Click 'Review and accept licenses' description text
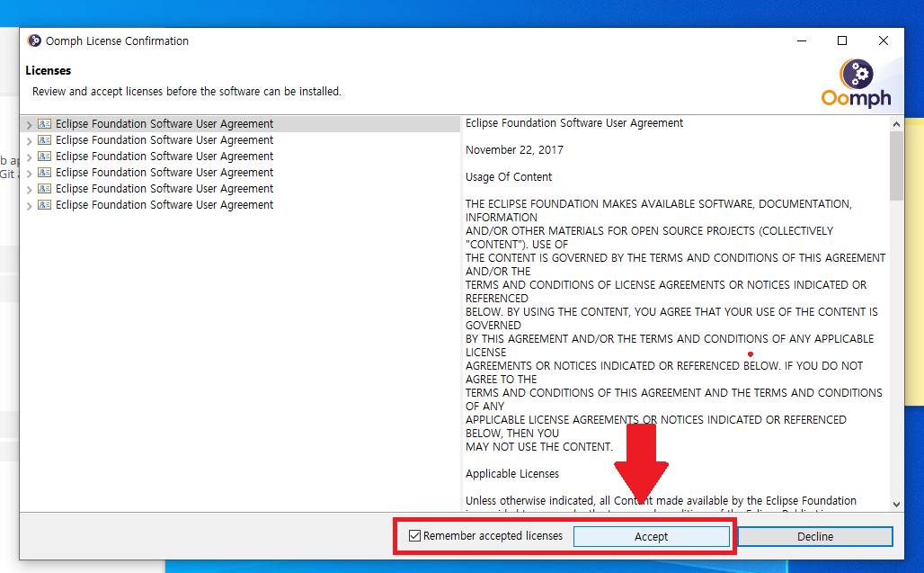Screen dimensions: 924x573 point(186,92)
